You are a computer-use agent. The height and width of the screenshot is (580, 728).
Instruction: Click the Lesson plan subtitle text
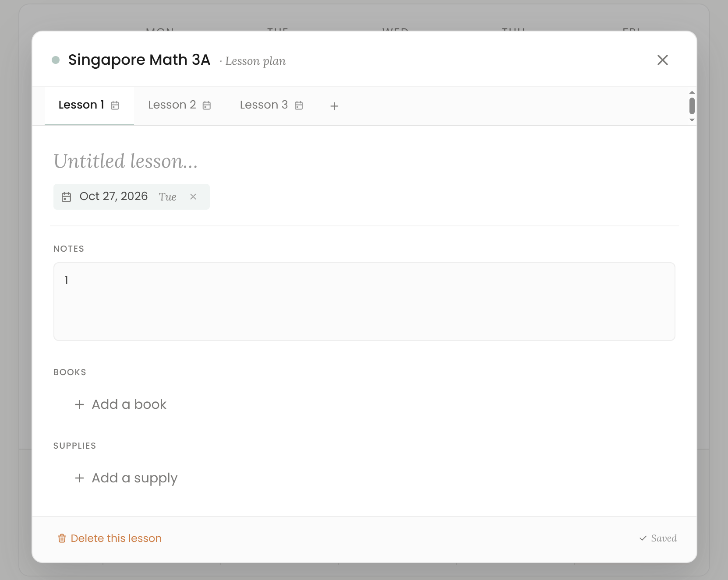point(255,61)
